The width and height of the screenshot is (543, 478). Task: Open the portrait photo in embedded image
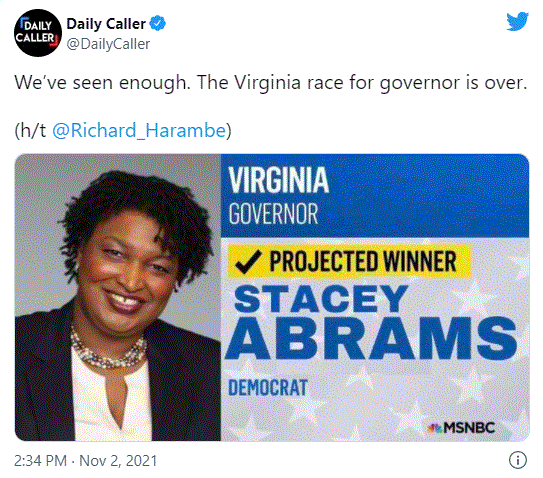[118, 297]
